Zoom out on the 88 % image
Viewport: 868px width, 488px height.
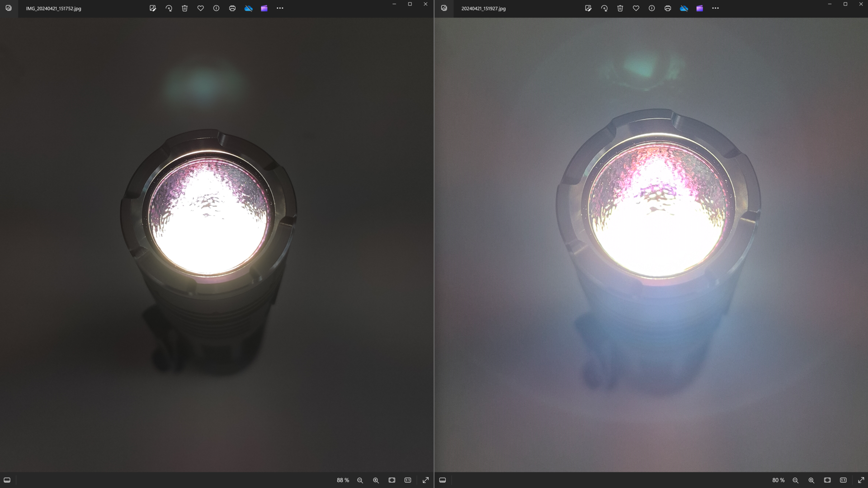click(360, 480)
